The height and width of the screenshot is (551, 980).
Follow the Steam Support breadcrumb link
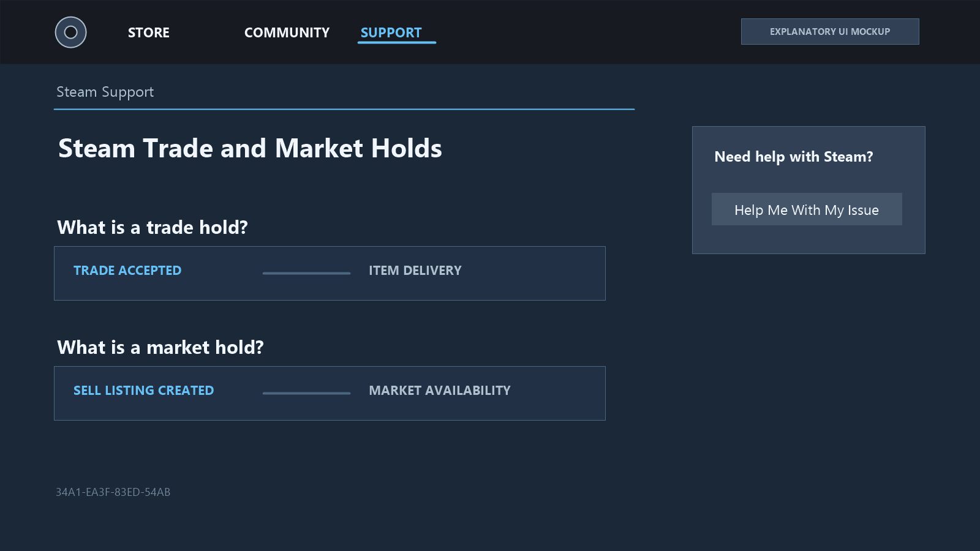coord(105,92)
